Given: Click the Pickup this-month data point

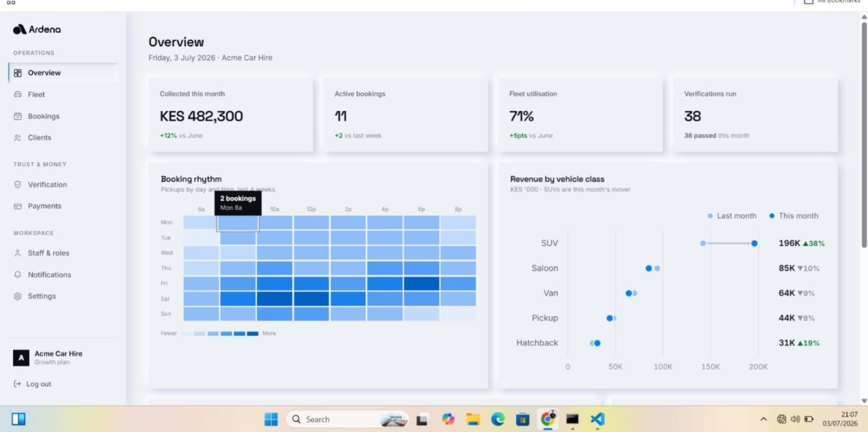Looking at the screenshot, I should pos(610,318).
